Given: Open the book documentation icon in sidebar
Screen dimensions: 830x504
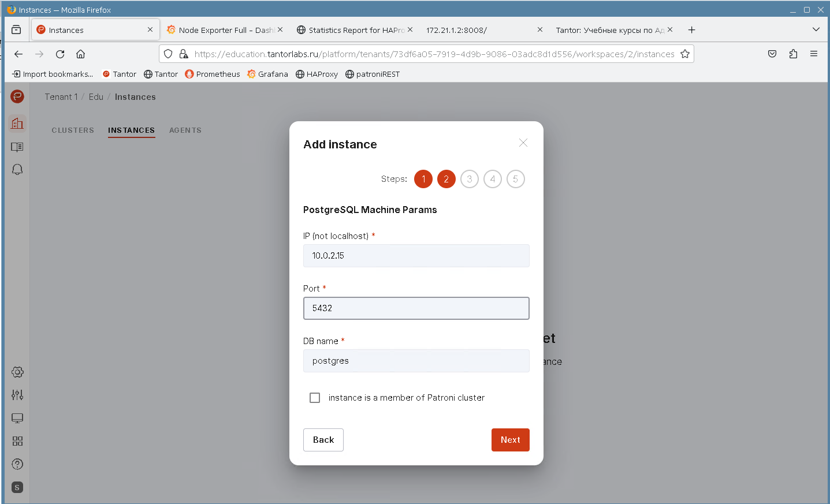Looking at the screenshot, I should tap(17, 147).
